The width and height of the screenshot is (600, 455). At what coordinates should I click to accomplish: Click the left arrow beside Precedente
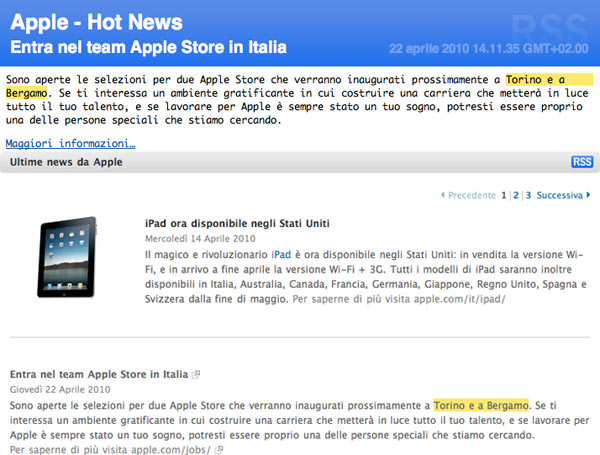(x=443, y=196)
